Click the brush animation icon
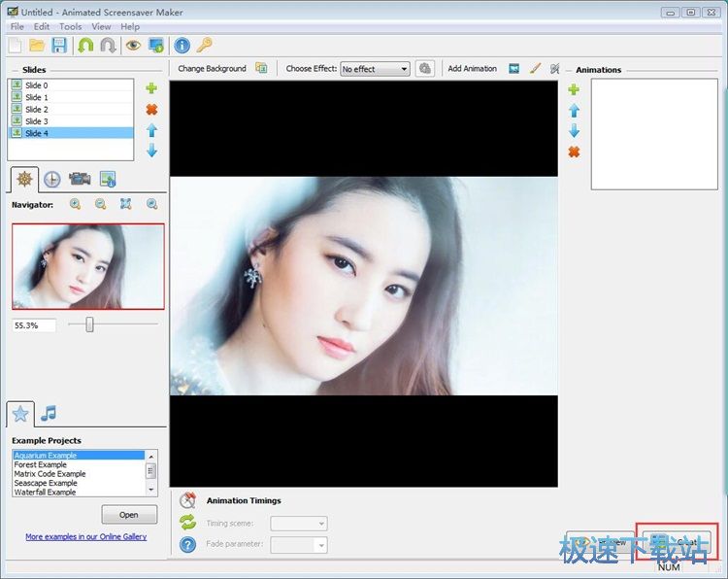This screenshot has width=728, height=579. [x=535, y=68]
